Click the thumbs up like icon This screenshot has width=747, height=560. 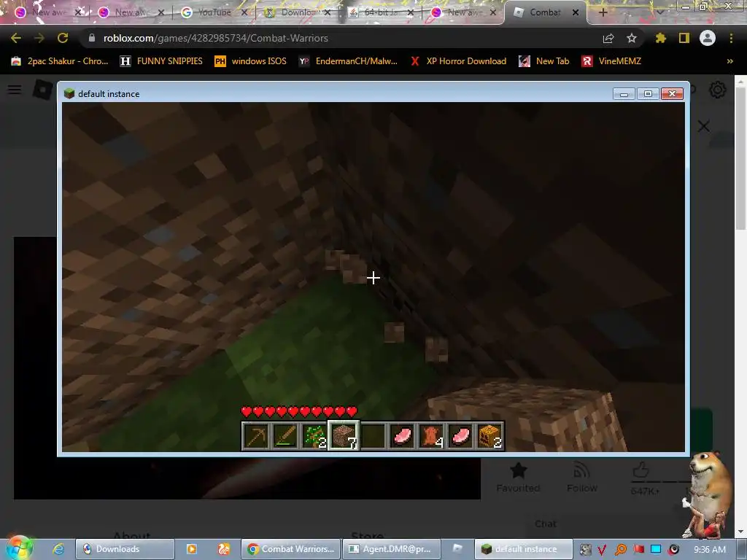[x=640, y=470]
